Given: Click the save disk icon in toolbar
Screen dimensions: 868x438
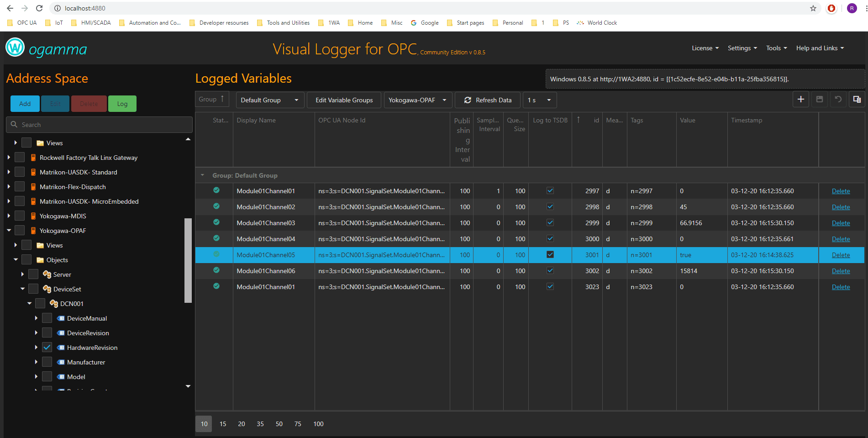Looking at the screenshot, I should point(820,100).
